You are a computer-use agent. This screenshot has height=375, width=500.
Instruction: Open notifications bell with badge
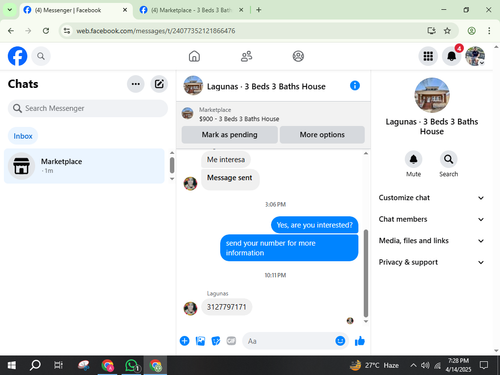click(452, 56)
